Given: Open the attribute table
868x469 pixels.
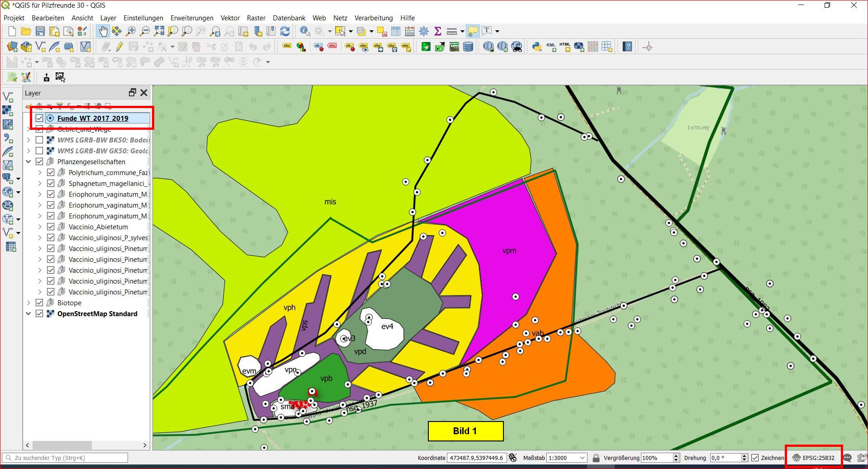Looking at the screenshot, I should (x=396, y=31).
